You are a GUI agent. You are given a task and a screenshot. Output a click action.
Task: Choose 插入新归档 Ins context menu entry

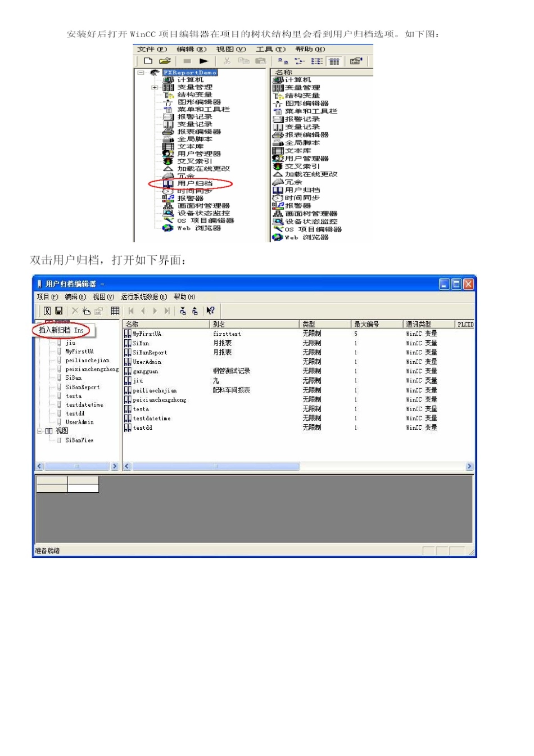coord(61,330)
